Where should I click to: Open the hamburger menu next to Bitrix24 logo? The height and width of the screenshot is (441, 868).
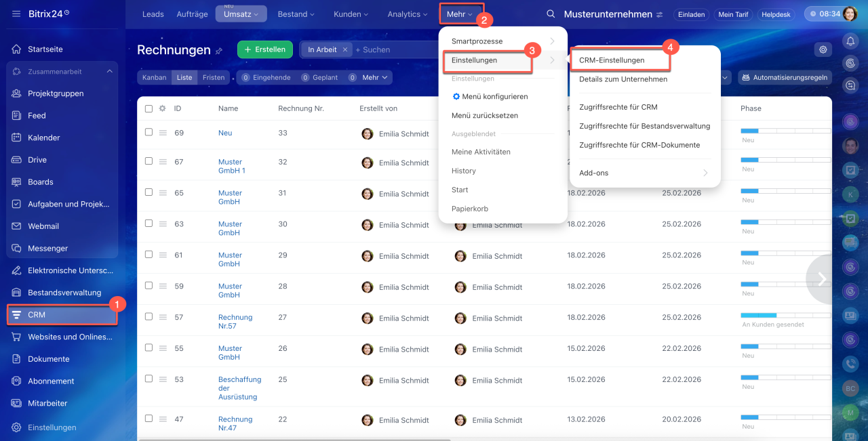16,14
